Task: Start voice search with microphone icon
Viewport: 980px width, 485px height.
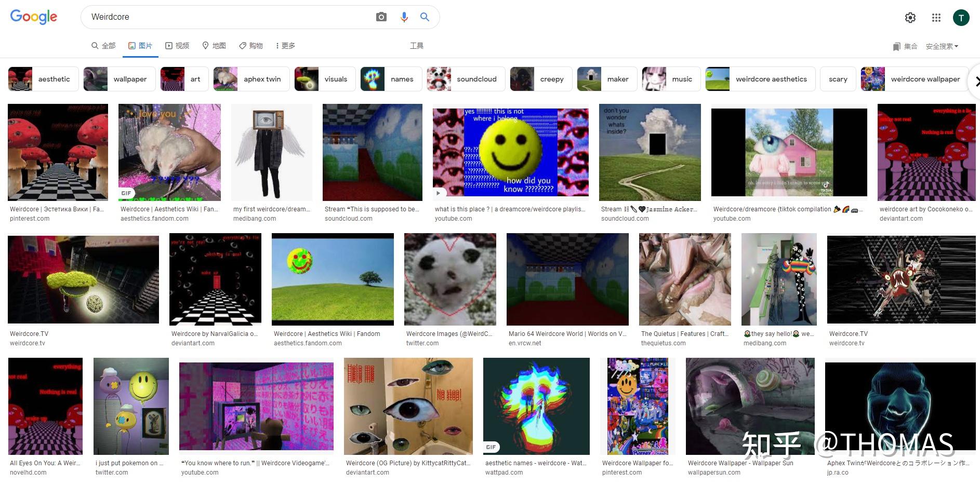Action: click(404, 17)
